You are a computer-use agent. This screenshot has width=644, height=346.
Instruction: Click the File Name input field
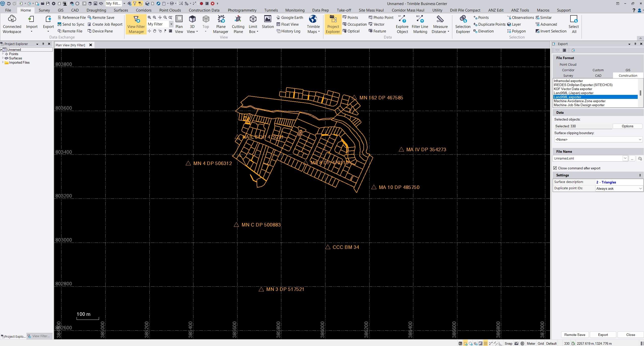coord(587,158)
